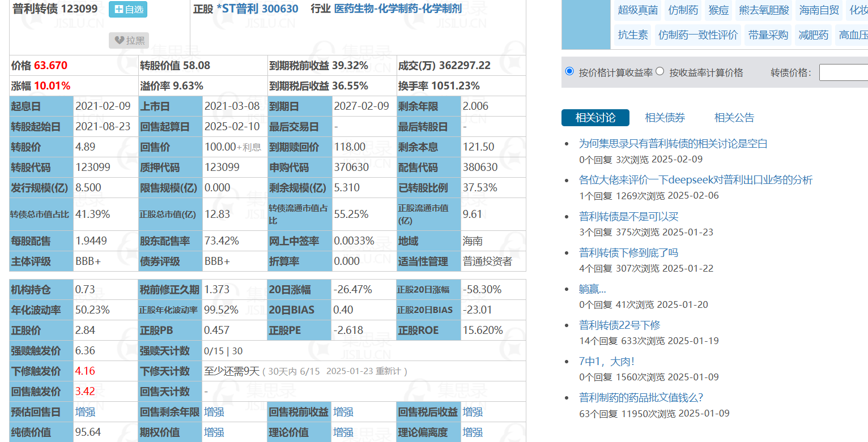This screenshot has width=868, height=442.
Task: Open the 猴痘 concept tag
Action: point(718,10)
